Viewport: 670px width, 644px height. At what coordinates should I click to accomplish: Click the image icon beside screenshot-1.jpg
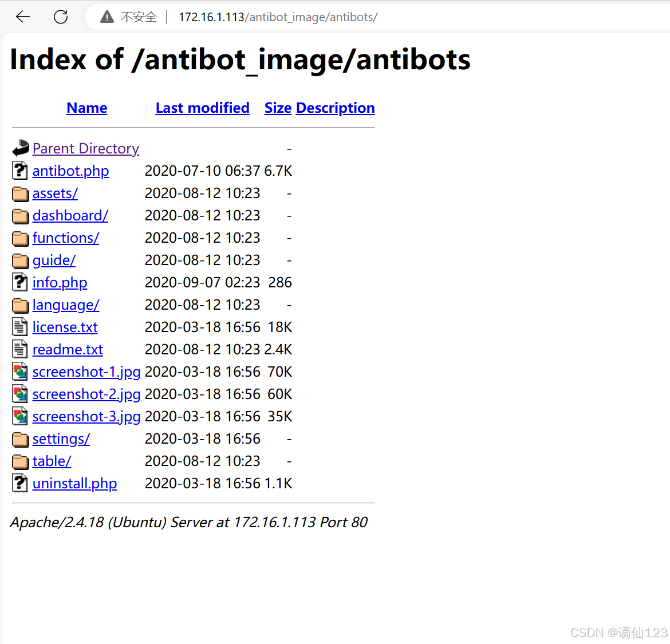[x=20, y=372]
